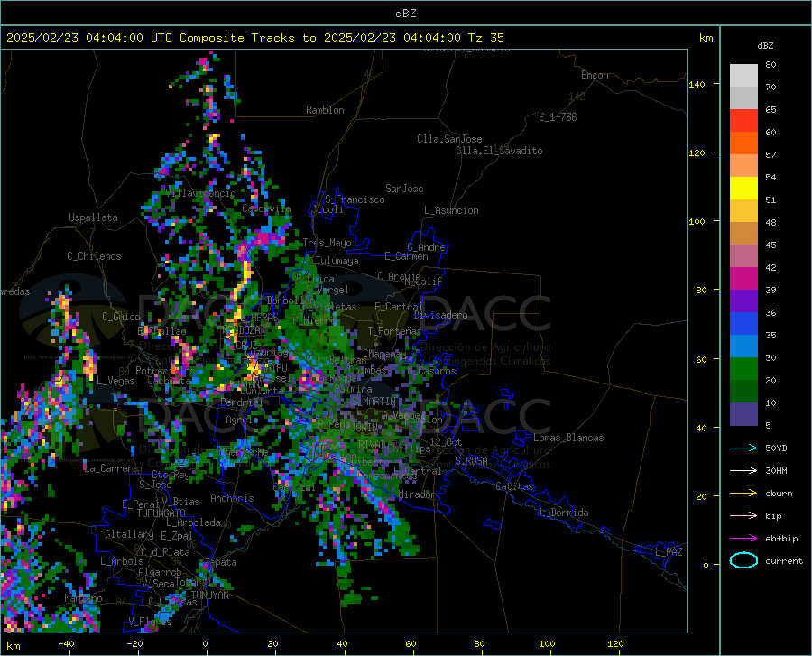
Task: Click the magenta eb+bip arrow symbol
Action: pyautogui.click(x=743, y=538)
